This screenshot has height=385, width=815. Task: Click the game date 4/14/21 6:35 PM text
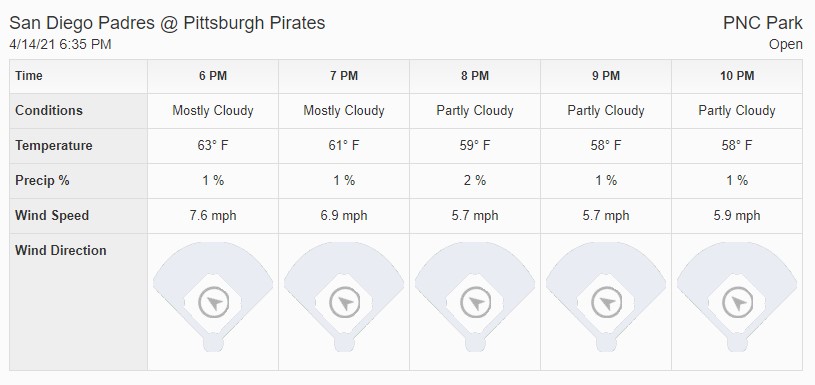(x=60, y=44)
